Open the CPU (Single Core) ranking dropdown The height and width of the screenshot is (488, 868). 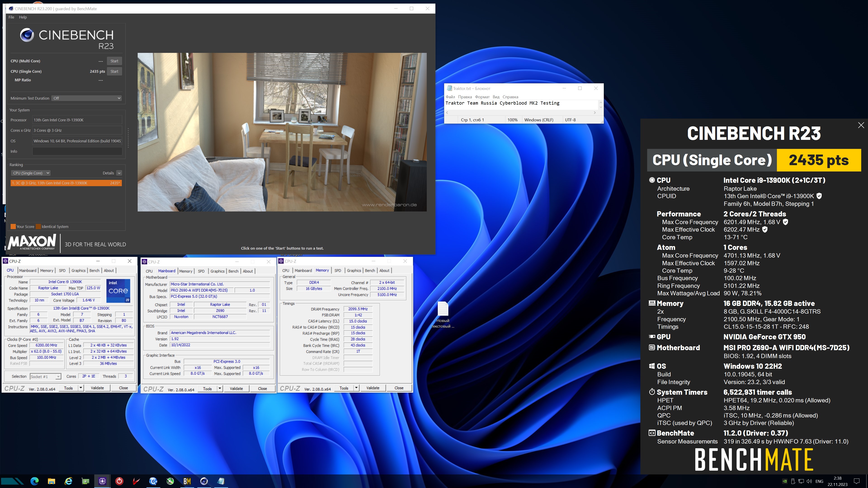(x=31, y=173)
